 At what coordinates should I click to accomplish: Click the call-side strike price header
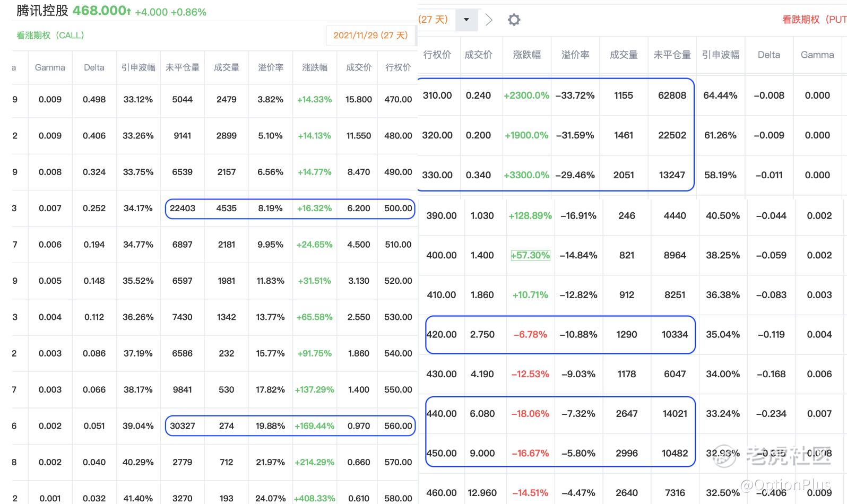(398, 67)
